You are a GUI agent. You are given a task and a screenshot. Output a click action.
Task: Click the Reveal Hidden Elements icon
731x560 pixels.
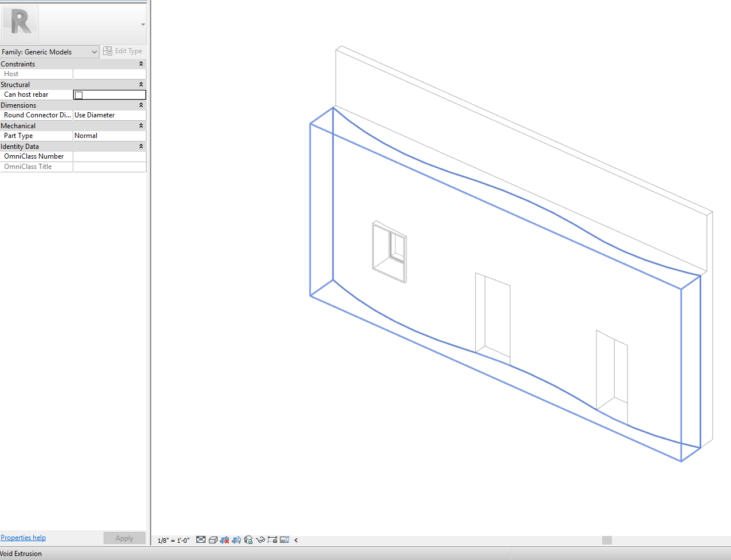click(x=284, y=539)
